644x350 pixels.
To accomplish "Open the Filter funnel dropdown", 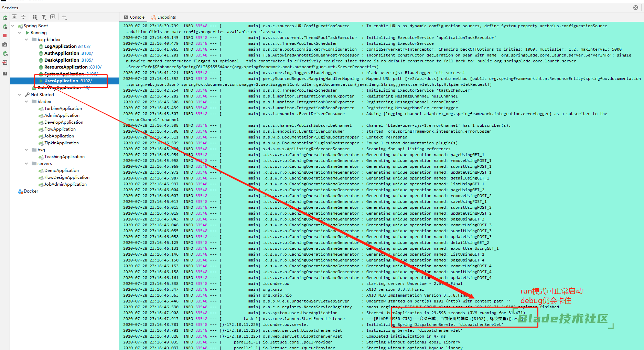I will pos(44,17).
